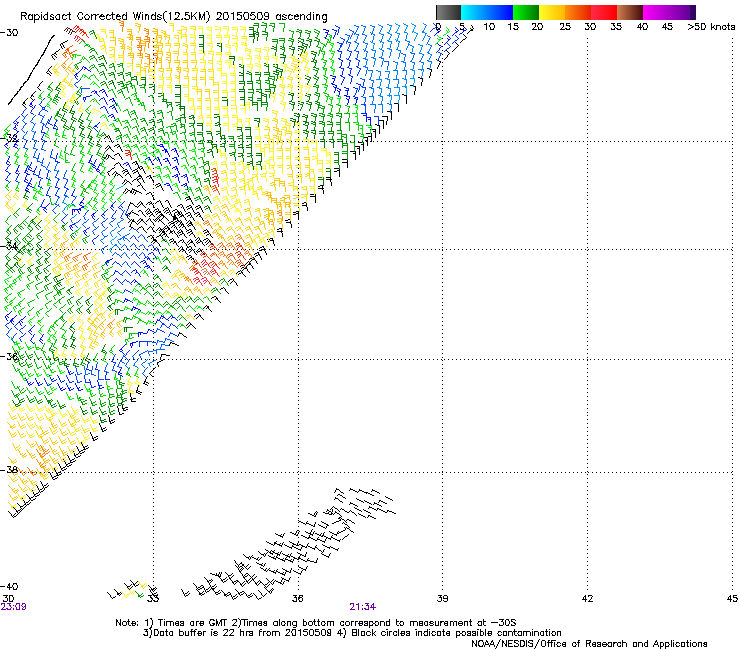Click the 'Times are GMT' note line
This screenshot has height=650, width=740.
316,623
